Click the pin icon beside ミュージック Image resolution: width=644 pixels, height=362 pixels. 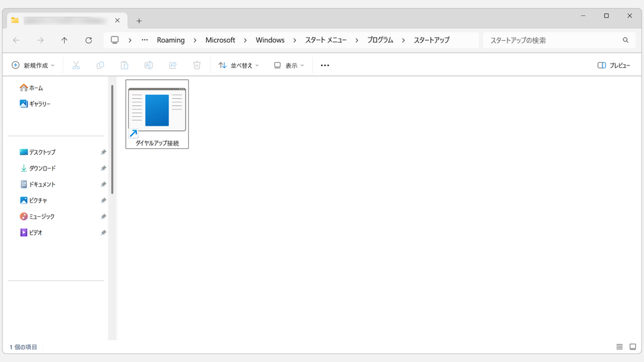(104, 216)
